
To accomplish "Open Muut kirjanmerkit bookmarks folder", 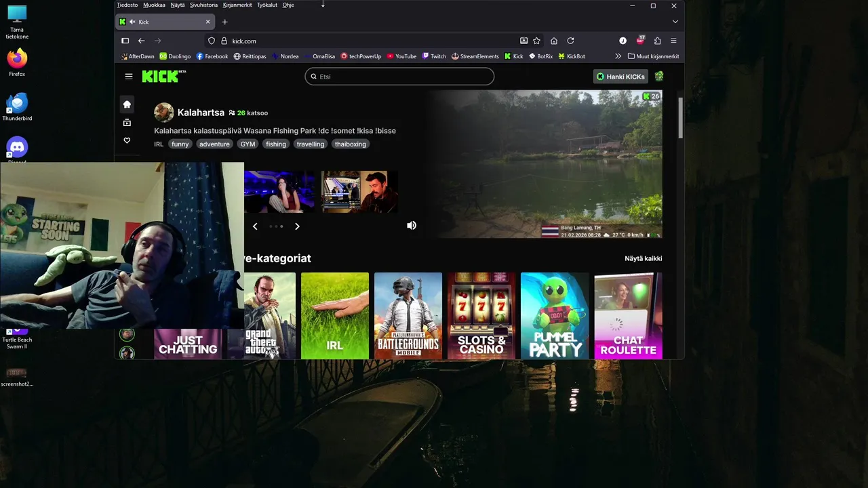I will [x=653, y=56].
